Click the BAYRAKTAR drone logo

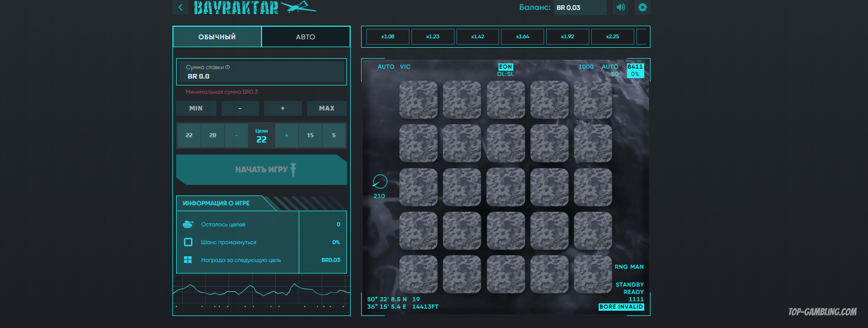pyautogui.click(x=254, y=7)
